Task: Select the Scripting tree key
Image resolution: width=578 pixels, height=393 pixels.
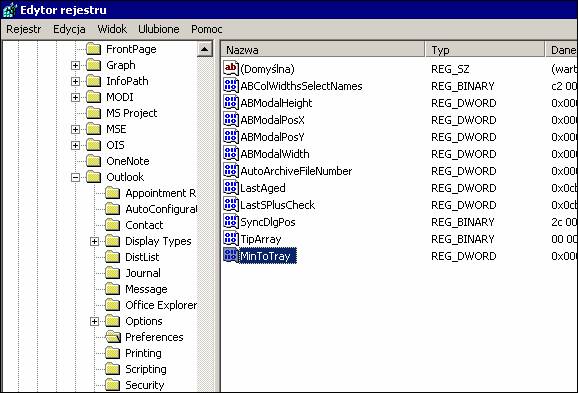Action: [146, 369]
